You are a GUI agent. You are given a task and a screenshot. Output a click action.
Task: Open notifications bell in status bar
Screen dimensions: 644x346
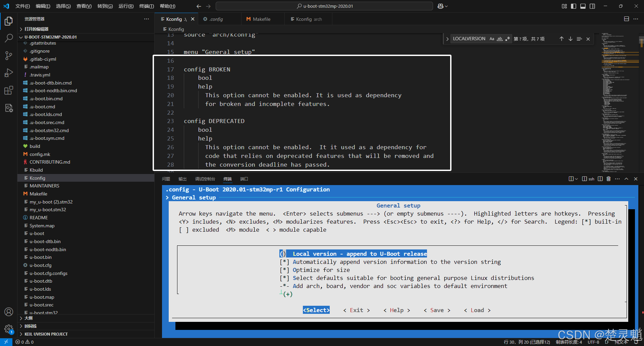[636, 342]
